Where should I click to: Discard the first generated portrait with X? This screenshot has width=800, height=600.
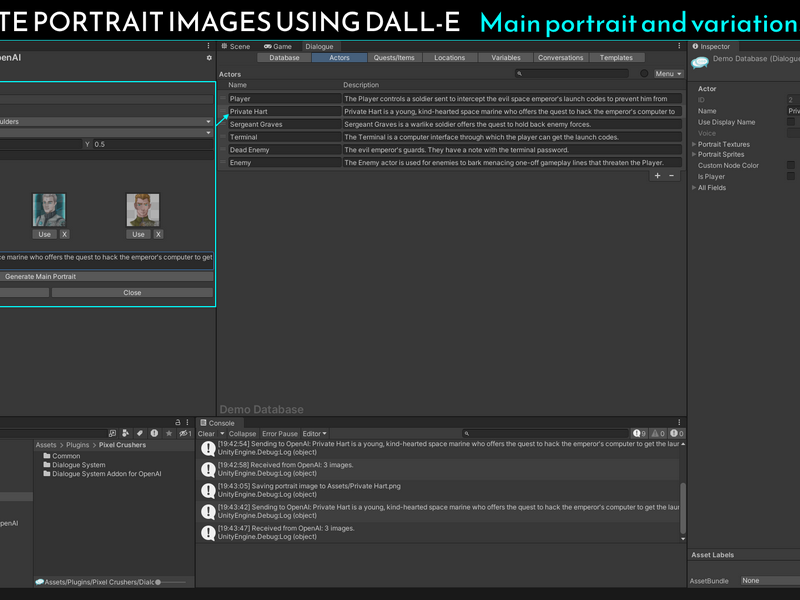pyautogui.click(x=64, y=234)
